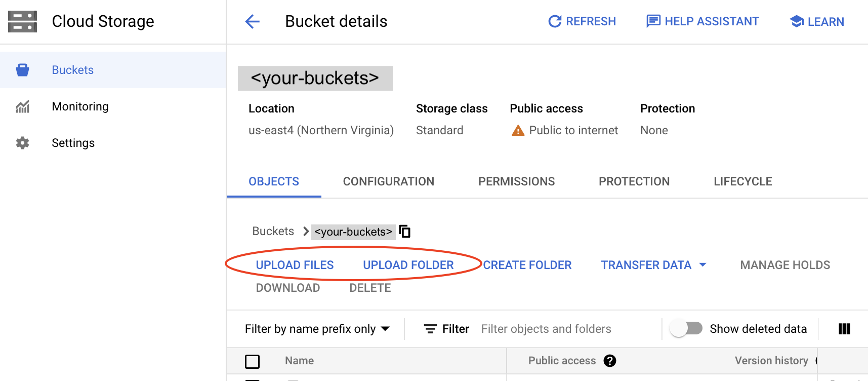Screen dimensions: 868x381
Task: Toggle Show deleted data switch
Action: coord(686,329)
